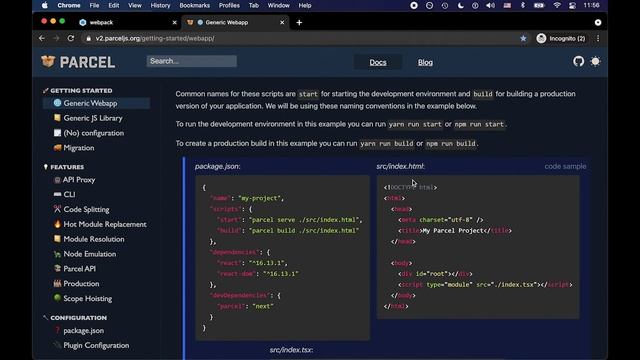640x360 pixels.
Task: Click the API Proxy icon
Action: [x=58, y=180]
